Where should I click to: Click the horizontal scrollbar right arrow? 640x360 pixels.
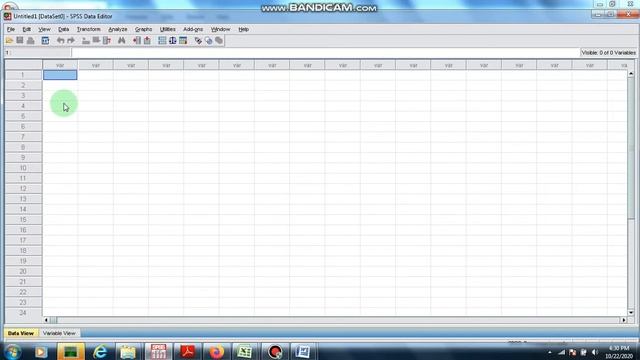tap(624, 320)
